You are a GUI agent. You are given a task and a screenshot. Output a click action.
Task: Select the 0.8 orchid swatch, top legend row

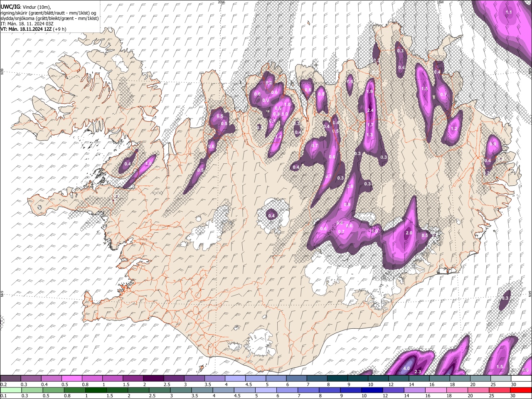coord(92,379)
